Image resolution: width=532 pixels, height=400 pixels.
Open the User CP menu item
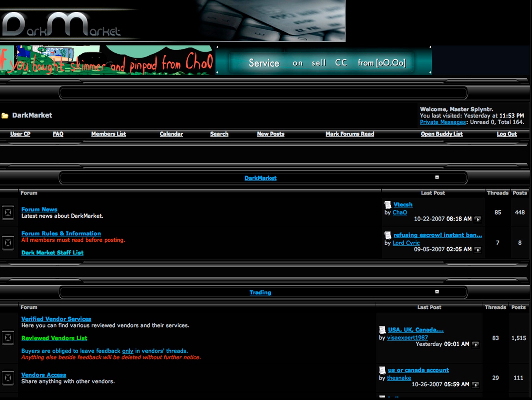(x=20, y=134)
